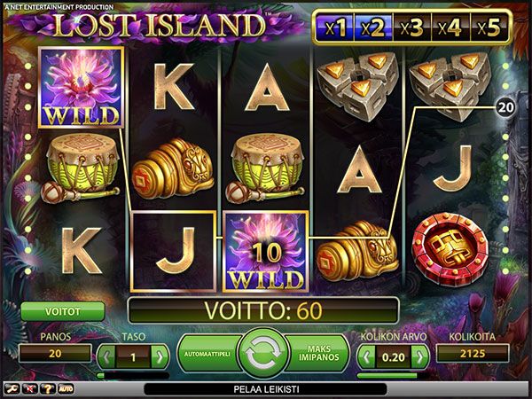Screen dimensions: 532x399
Task: Click the Wild flower symbol on the first reel
Action: [81, 88]
